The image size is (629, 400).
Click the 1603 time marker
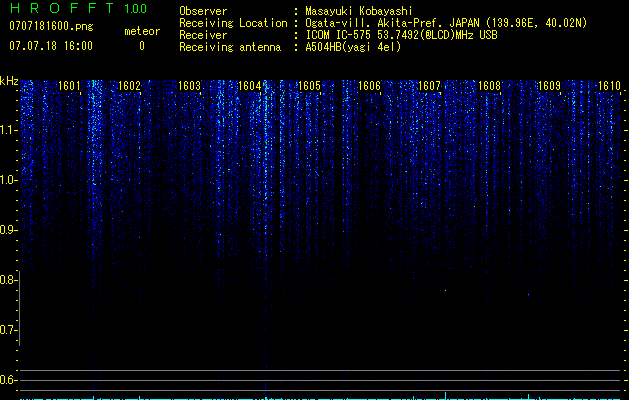[189, 86]
